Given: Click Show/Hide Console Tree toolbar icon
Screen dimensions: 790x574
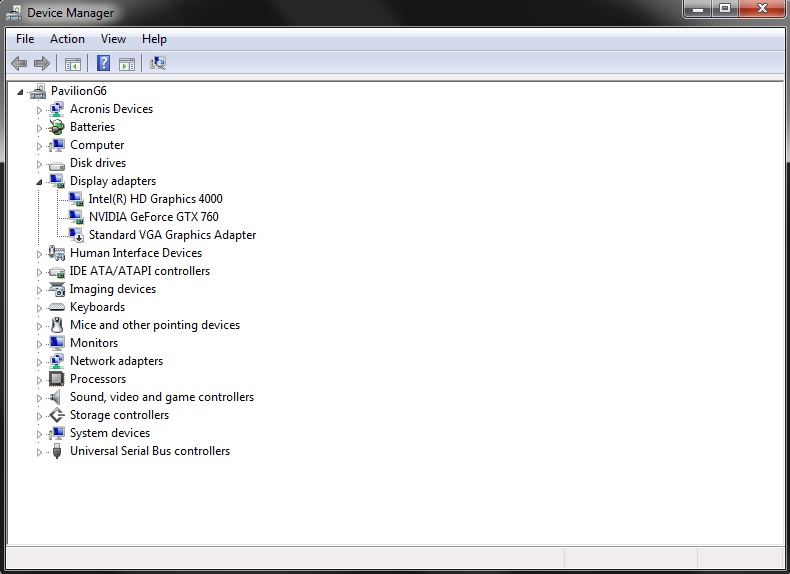Looking at the screenshot, I should click(73, 63).
